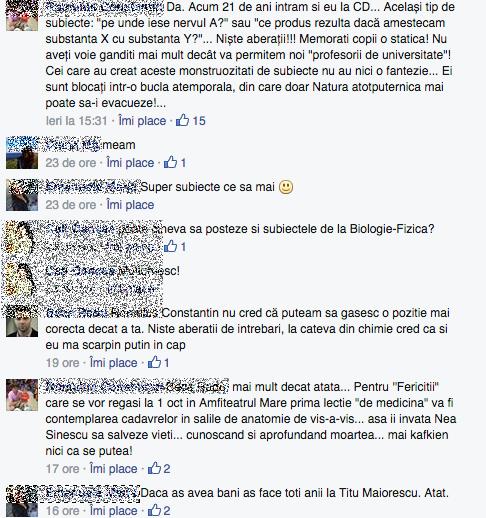486x518 pixels.
Task: Like the comment posted Ieri la 15:31
Action: pos(142,121)
